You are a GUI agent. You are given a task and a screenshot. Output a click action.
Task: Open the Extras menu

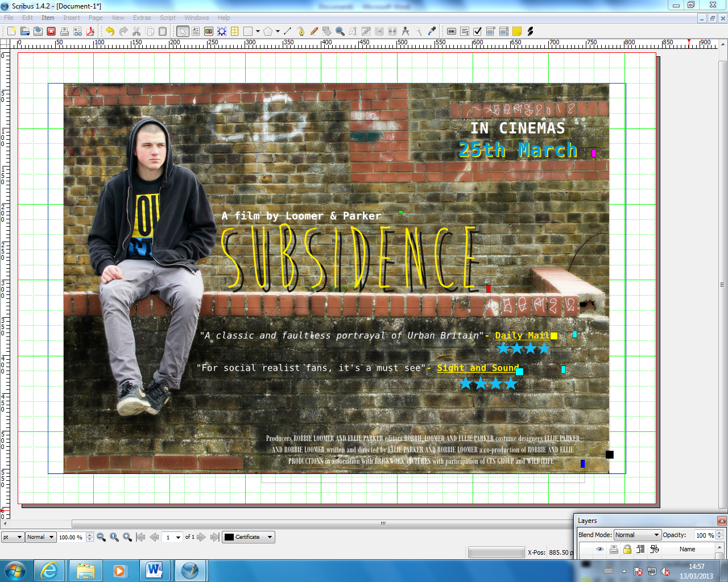tap(142, 18)
